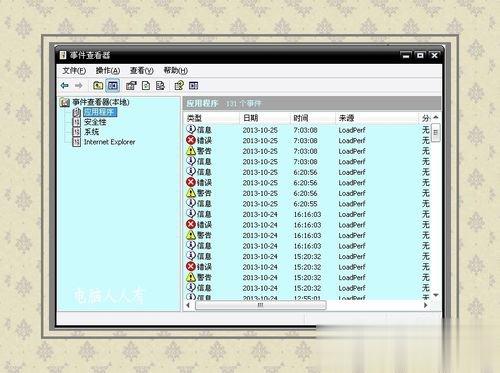Click the Event Viewer icon beside 事件查看器(本地)

tap(65, 102)
